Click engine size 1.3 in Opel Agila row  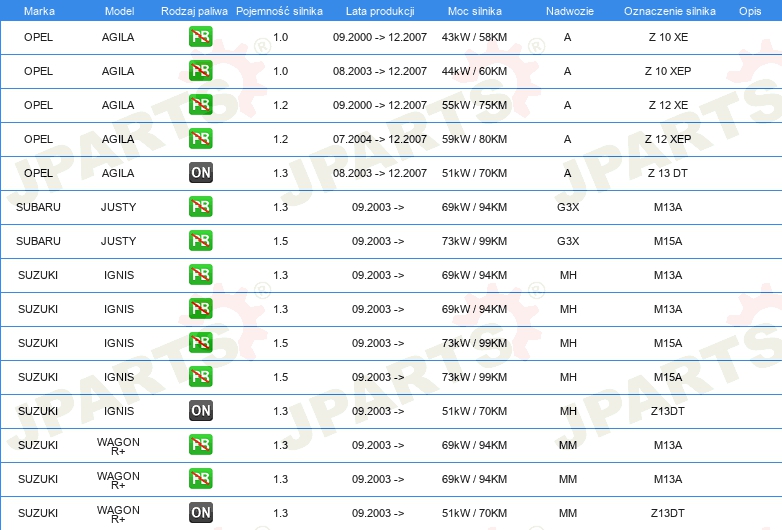click(280, 173)
